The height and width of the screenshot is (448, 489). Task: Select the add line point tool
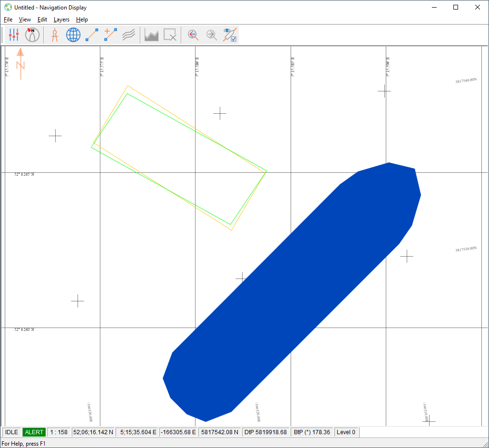[110, 35]
